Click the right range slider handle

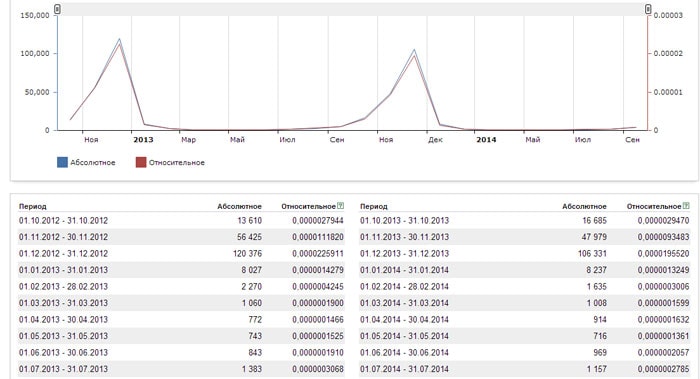(x=648, y=9)
